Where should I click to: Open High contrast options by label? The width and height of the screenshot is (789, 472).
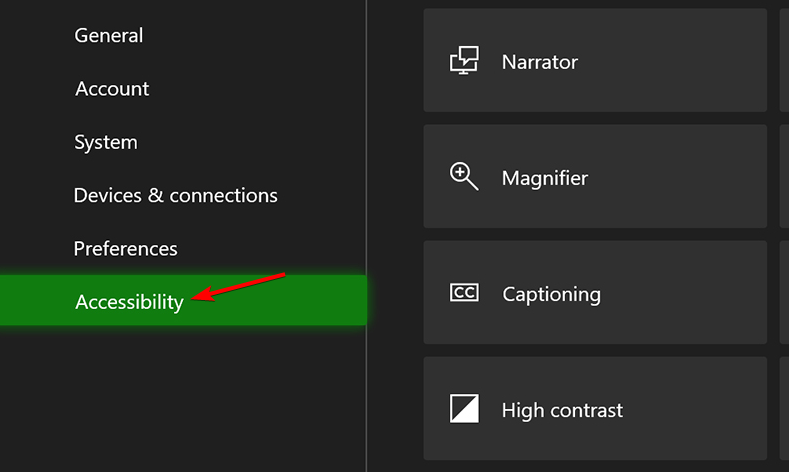[x=562, y=410]
